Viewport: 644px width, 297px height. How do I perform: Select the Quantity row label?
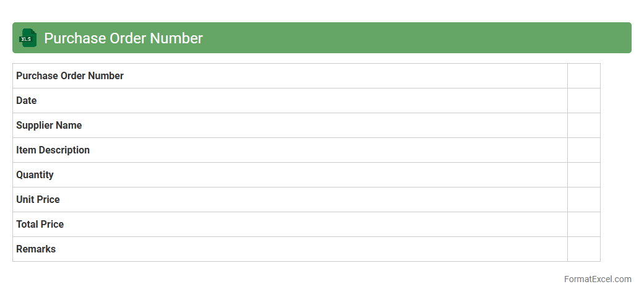[35, 174]
